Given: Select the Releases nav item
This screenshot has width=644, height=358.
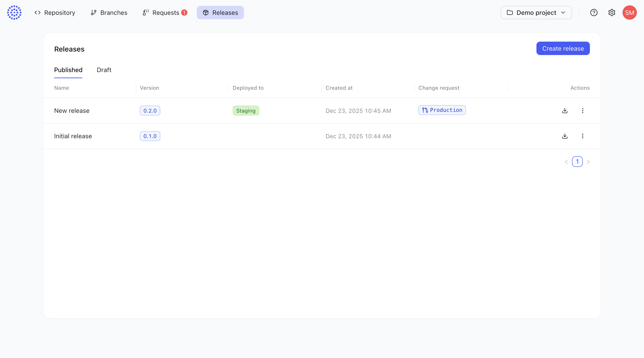Looking at the screenshot, I should tap(220, 12).
